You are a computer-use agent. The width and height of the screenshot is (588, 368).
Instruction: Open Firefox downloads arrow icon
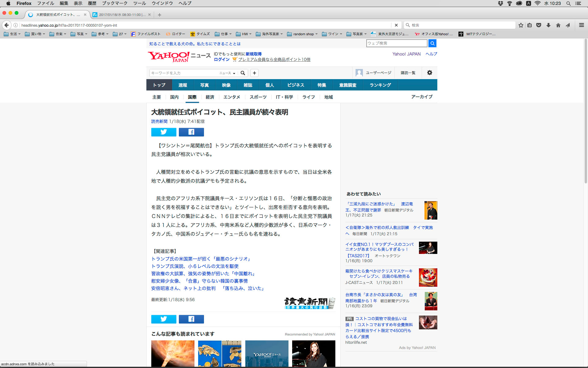tap(548, 25)
